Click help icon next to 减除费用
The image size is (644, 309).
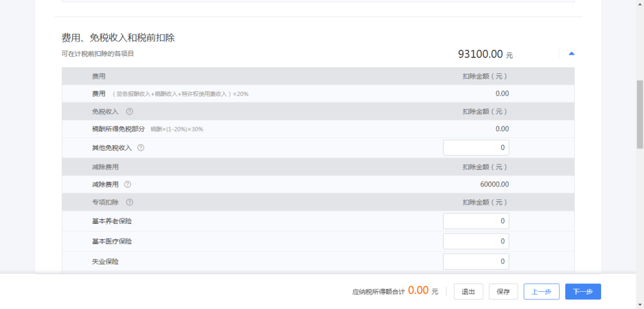click(x=128, y=185)
